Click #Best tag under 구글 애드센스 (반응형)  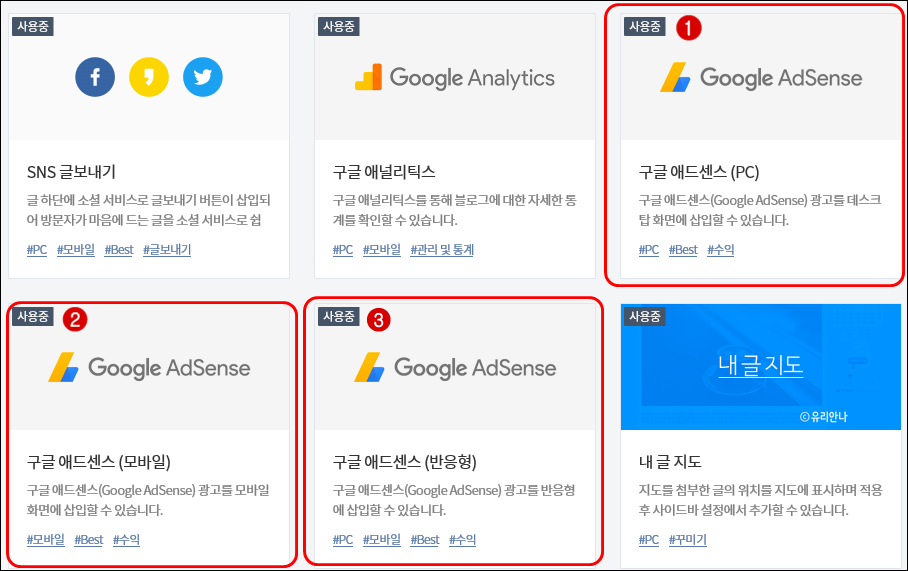point(425,540)
